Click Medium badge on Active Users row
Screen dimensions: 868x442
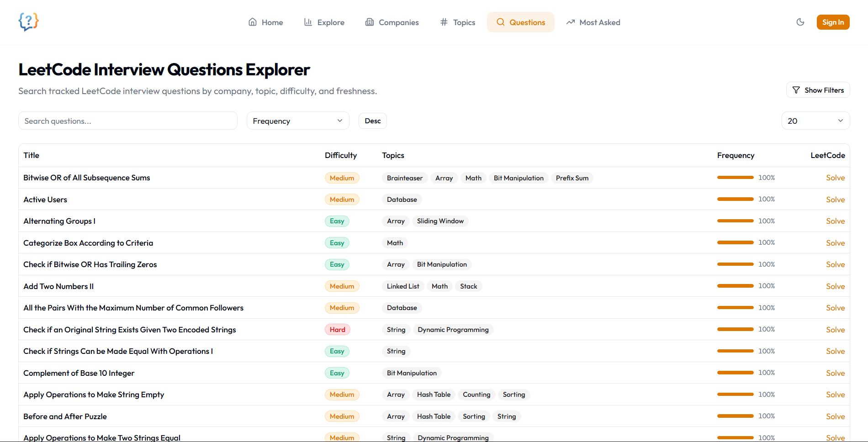coord(342,200)
